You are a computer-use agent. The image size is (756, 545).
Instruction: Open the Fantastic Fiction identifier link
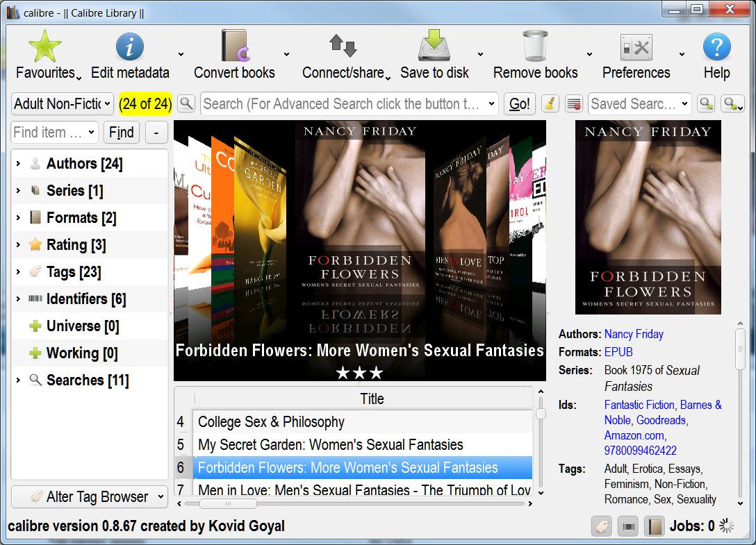[639, 405]
